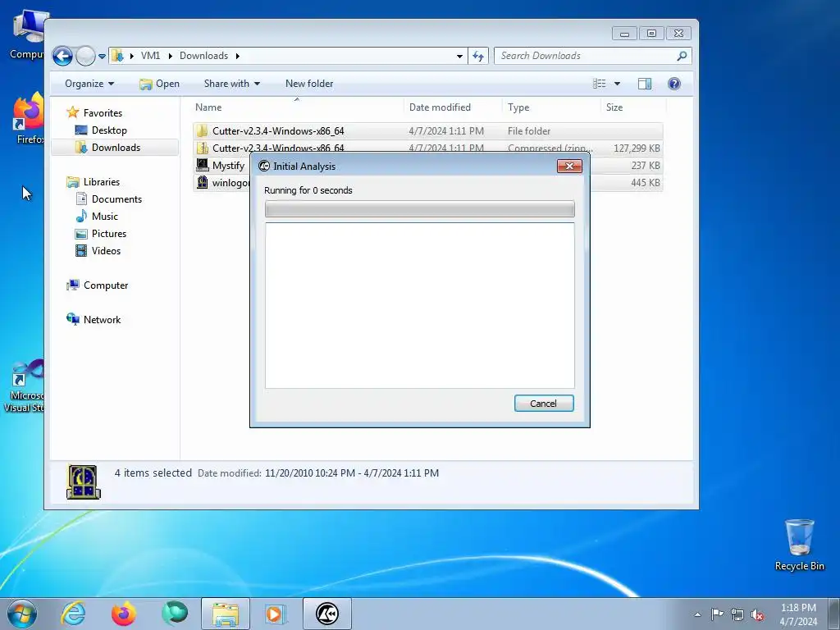
Task: Click the details pane file thumbnail
Action: point(83,481)
